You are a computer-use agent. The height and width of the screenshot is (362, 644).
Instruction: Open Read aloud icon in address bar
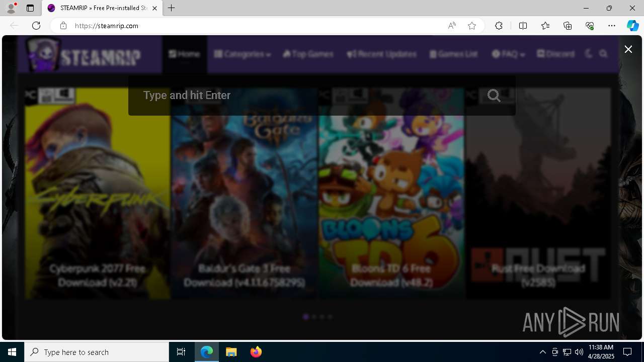pos(452,26)
